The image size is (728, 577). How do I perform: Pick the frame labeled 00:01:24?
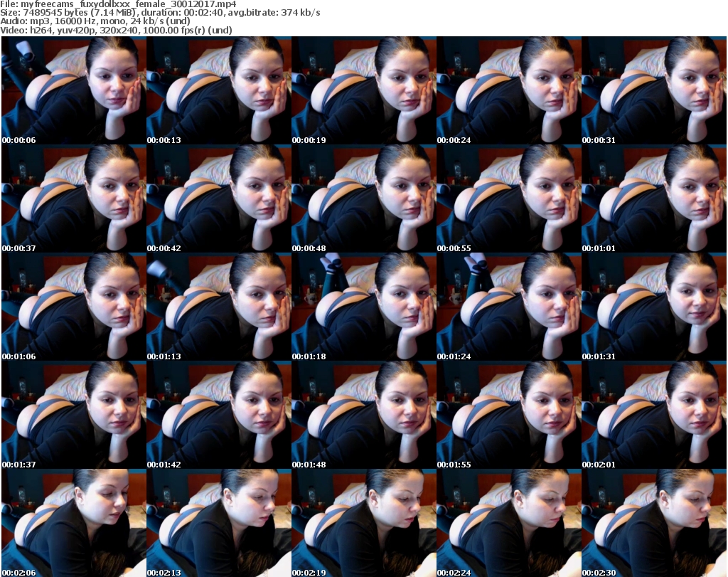pos(509,307)
